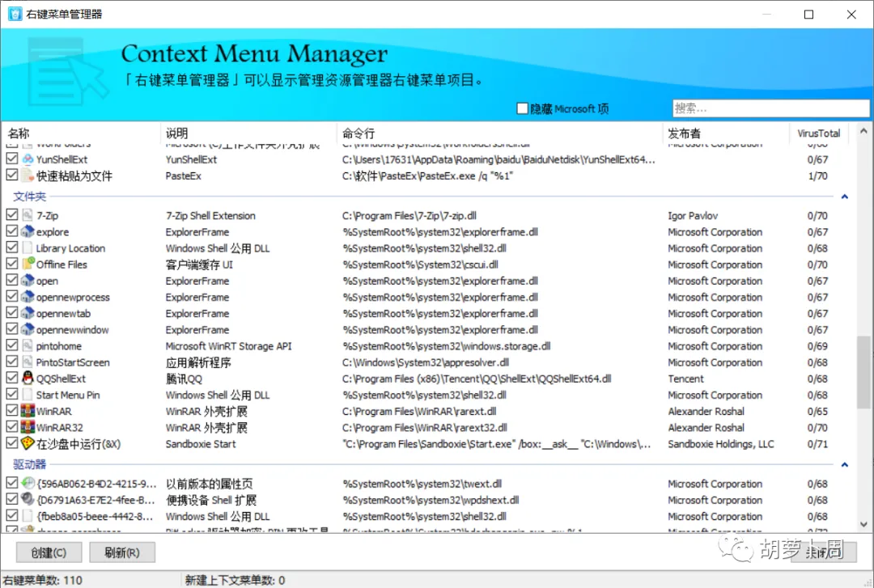Click the QQShellExt penguin icon

pos(28,378)
